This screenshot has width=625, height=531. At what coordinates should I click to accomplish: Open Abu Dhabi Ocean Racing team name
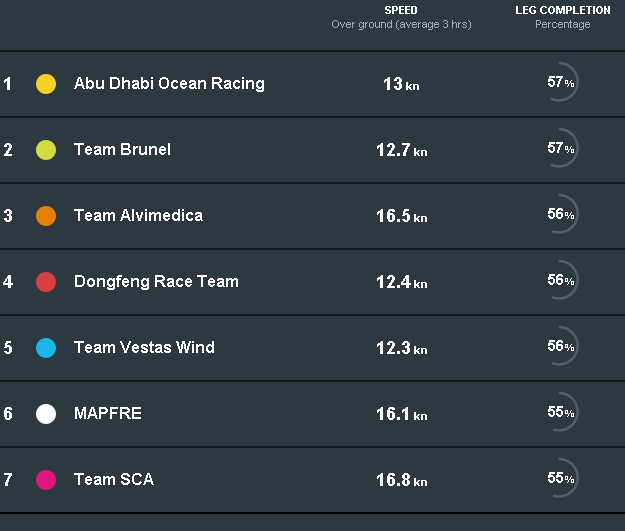click(169, 84)
